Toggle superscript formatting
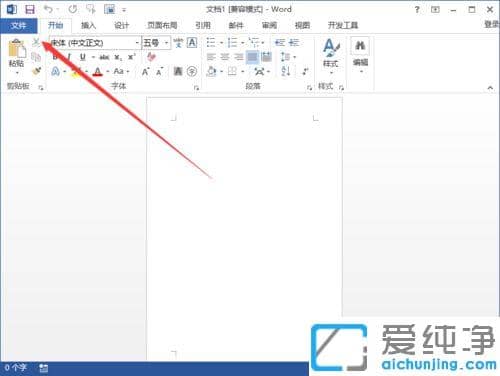 [x=132, y=57]
